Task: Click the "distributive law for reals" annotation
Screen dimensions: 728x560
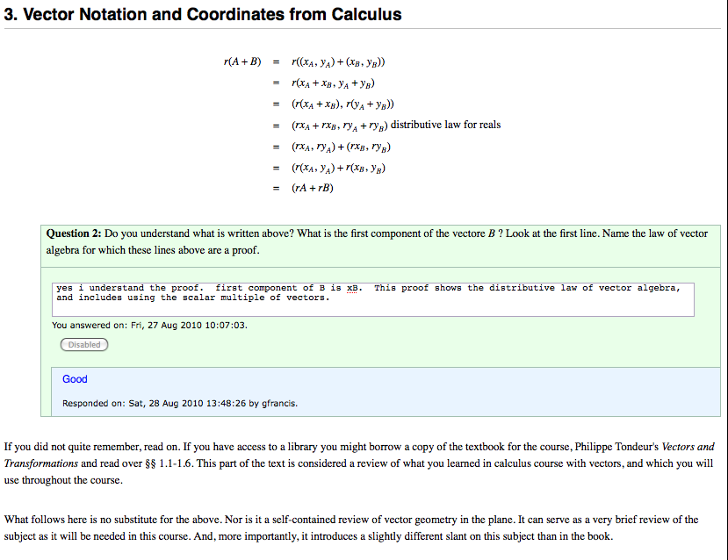Action: (445, 125)
